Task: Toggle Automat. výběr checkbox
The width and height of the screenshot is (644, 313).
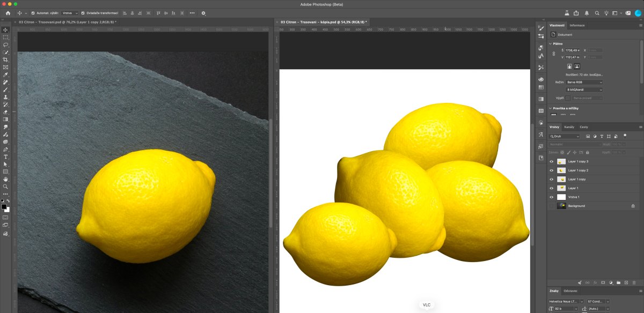Action: click(33, 13)
